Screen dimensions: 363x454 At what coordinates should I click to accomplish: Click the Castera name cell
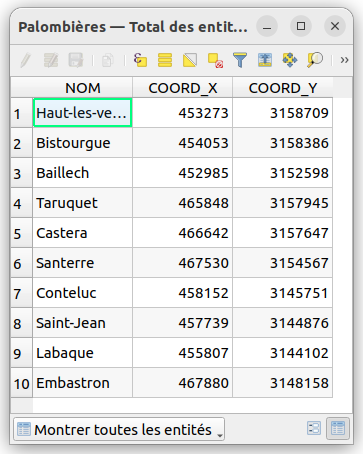[83, 233]
